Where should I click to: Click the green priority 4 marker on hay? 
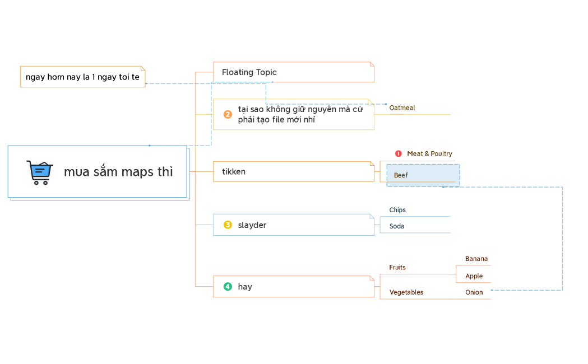tap(228, 287)
